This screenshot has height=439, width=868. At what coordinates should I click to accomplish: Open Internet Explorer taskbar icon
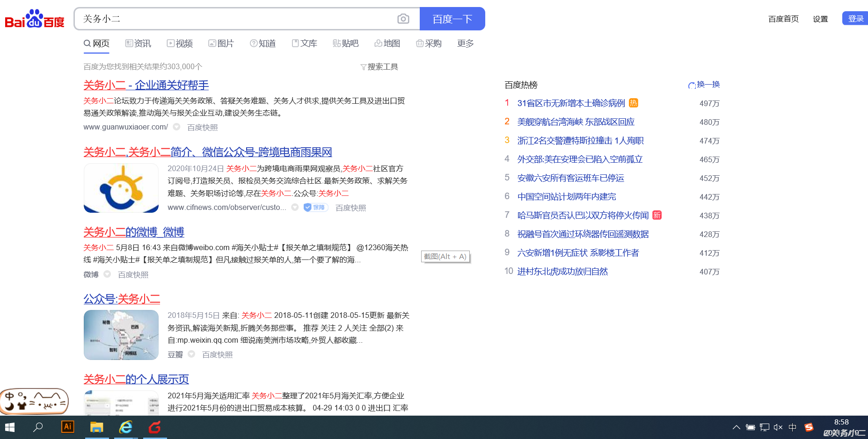coord(126,427)
